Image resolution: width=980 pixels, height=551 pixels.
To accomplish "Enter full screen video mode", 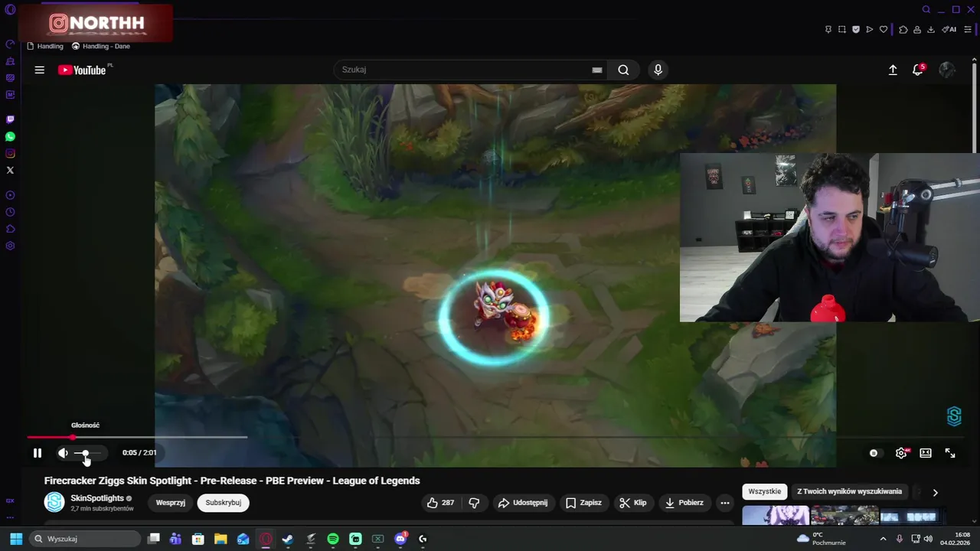I will tap(950, 453).
